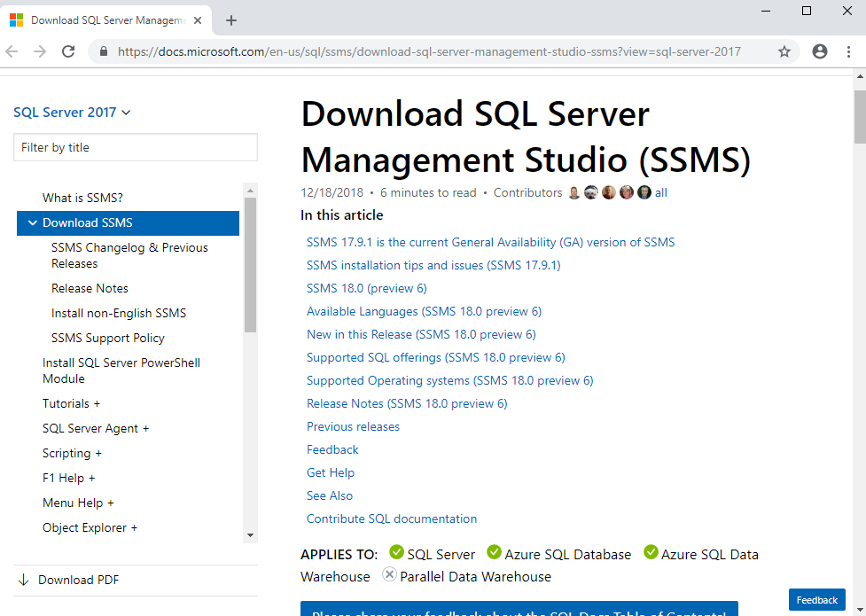Expand the Menu Help section

[78, 503]
